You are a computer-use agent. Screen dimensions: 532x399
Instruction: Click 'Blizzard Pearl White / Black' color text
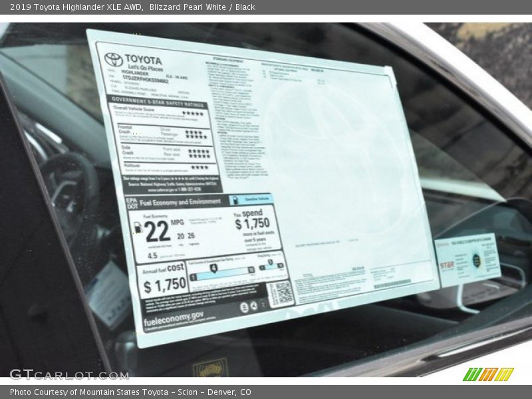click(x=202, y=7)
